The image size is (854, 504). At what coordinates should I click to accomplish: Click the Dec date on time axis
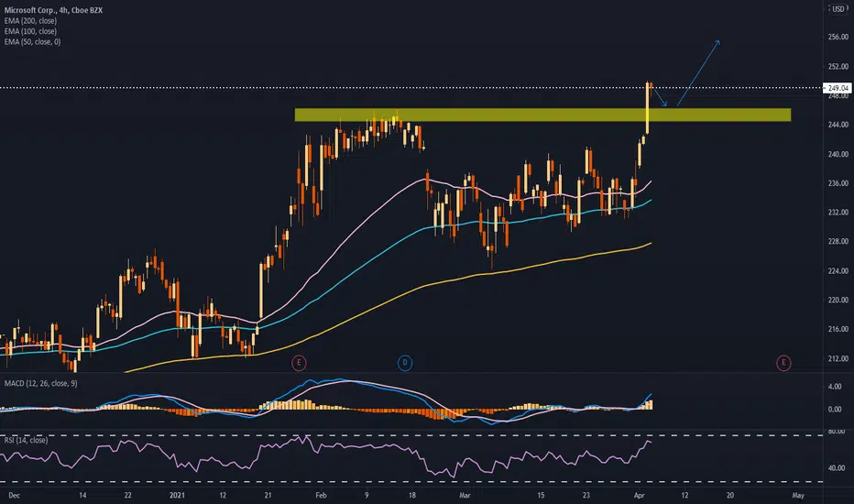(14, 495)
